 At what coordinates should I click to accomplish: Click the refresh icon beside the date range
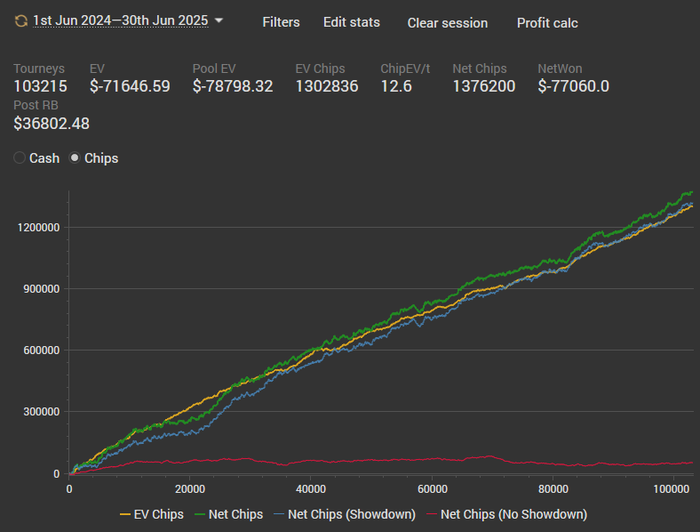click(x=21, y=21)
